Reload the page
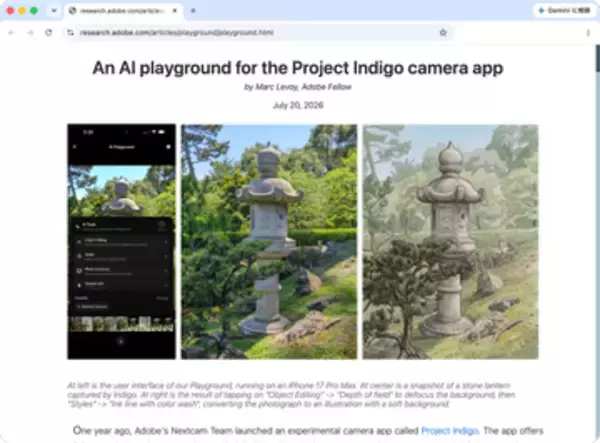Screen dimensions: 600x443 click(x=49, y=33)
